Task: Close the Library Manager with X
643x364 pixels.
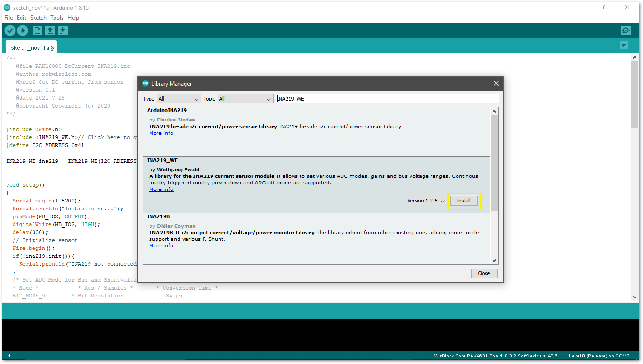Action: coord(496,84)
